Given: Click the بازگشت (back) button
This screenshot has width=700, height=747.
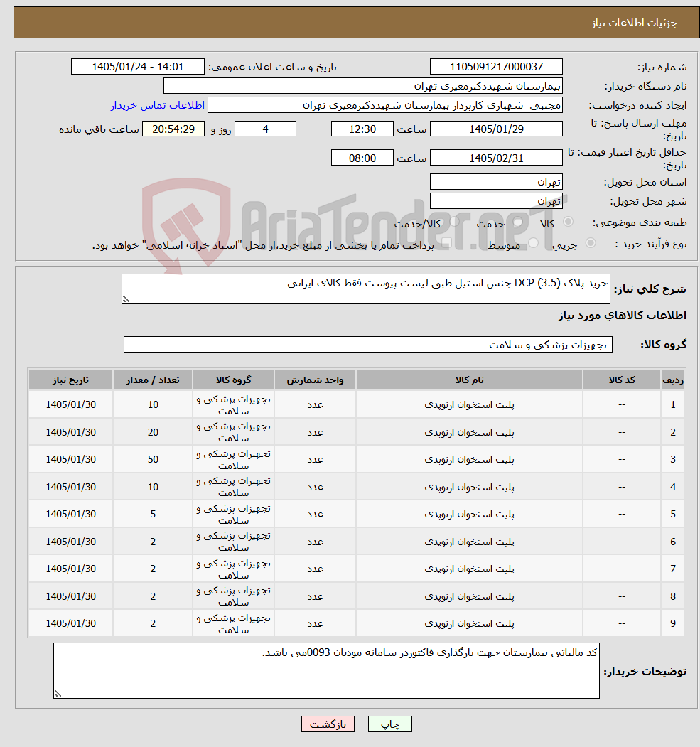Looking at the screenshot, I should coord(328,724).
